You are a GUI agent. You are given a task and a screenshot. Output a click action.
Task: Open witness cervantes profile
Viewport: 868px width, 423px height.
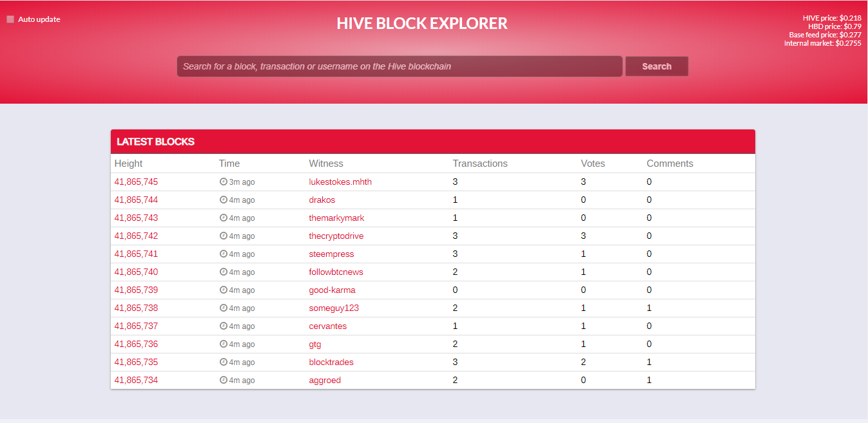click(328, 326)
